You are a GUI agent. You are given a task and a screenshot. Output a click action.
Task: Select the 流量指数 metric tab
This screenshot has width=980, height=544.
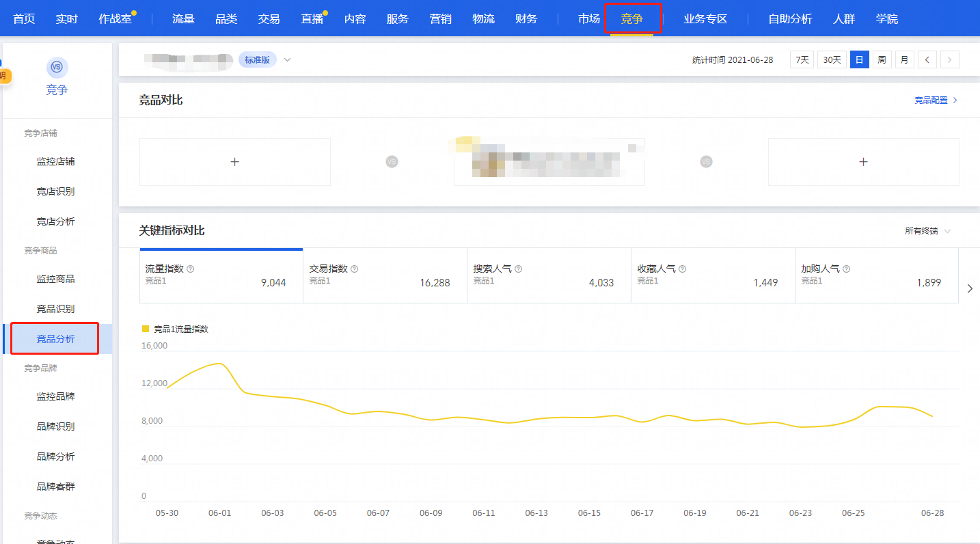click(x=221, y=275)
